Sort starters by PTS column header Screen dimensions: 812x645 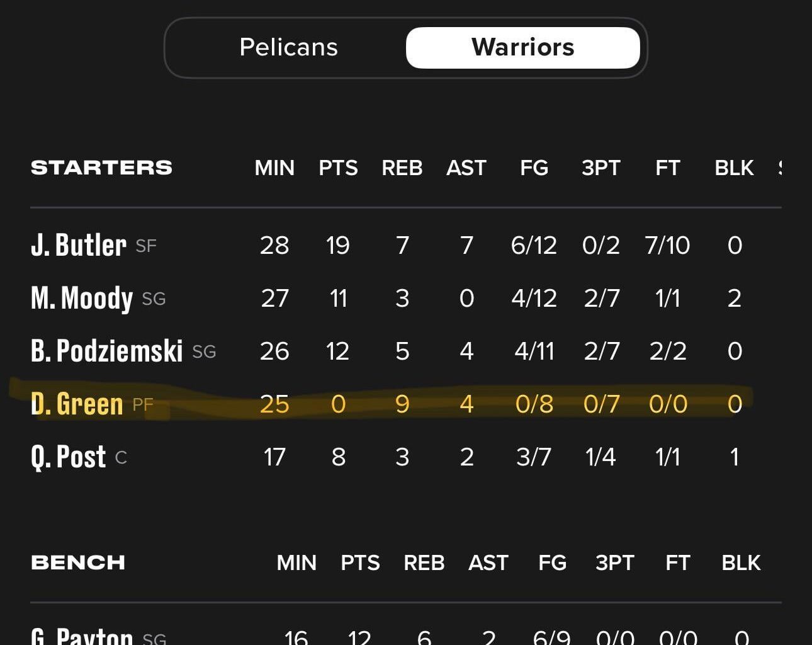point(338,168)
